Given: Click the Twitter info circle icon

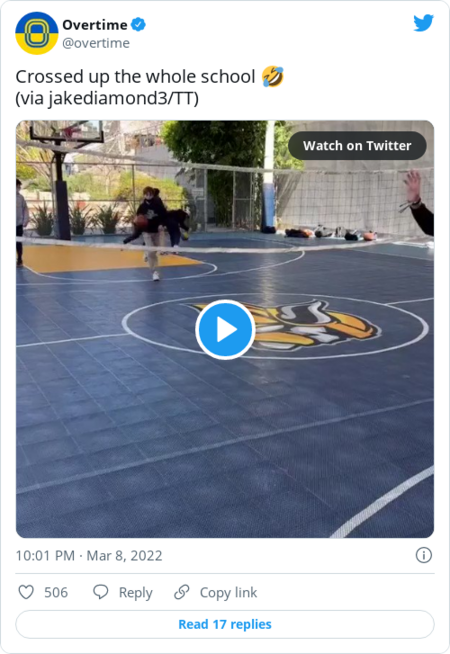Looking at the screenshot, I should point(424,555).
